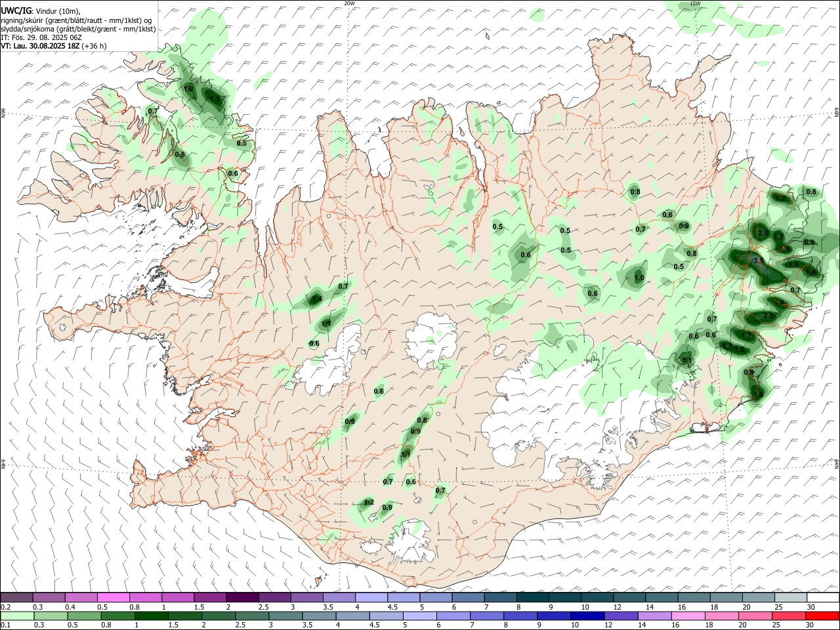Screen dimensions: 840x630
Task: Click the 'rigning/skúrir' legend description line
Action: [x=77, y=20]
